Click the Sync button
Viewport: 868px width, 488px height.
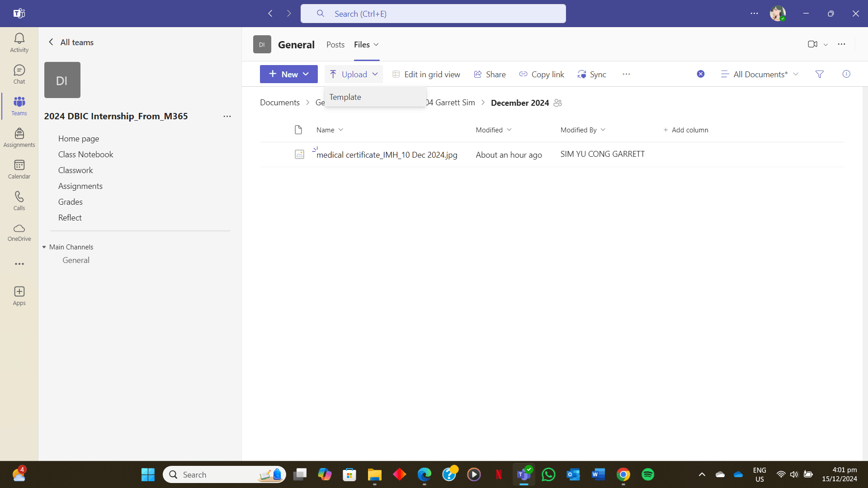(592, 74)
